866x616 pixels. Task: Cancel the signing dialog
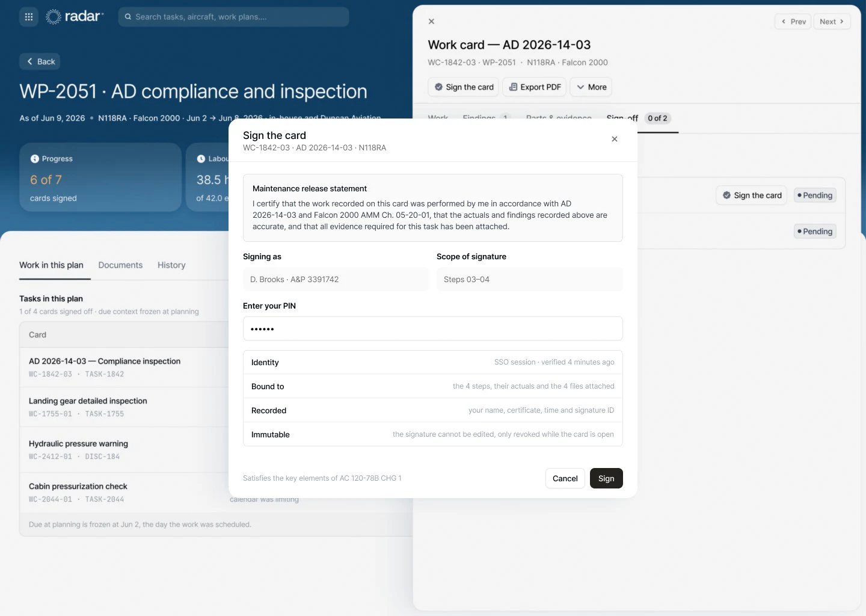tap(565, 478)
